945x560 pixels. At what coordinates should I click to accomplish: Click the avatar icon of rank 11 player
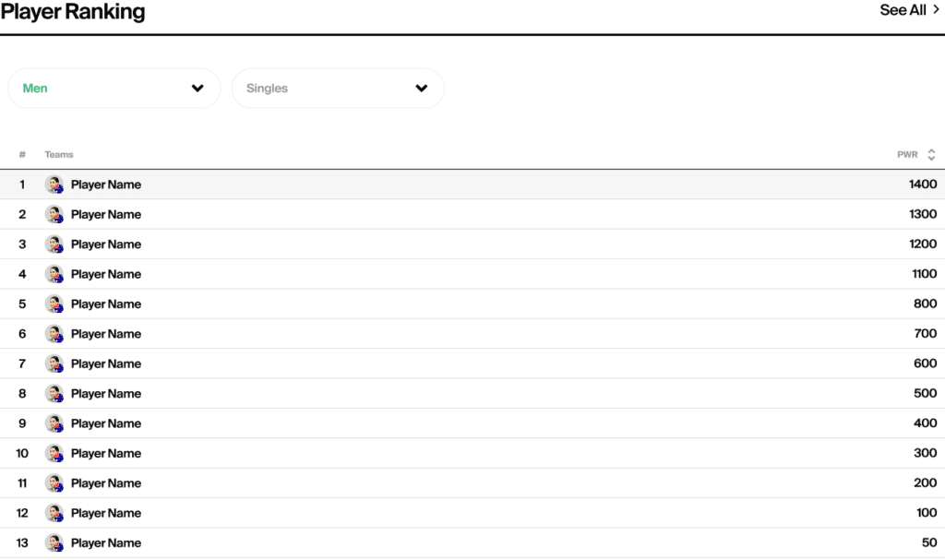coord(54,483)
